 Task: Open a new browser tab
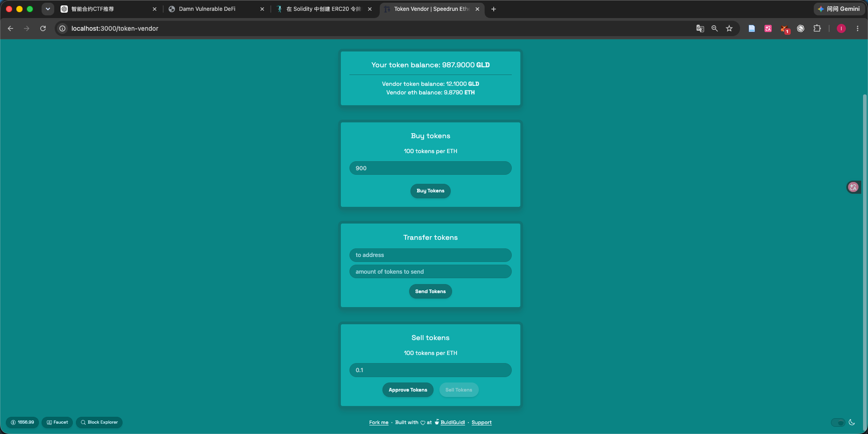[x=494, y=9]
